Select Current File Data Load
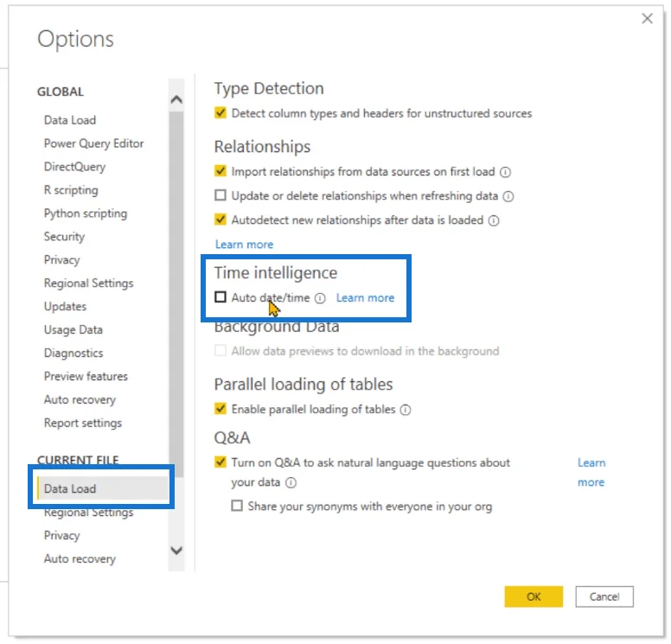This screenshot has width=671, height=644. click(x=103, y=488)
